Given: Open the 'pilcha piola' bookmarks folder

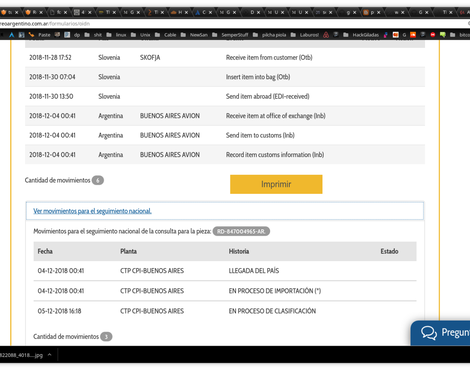Looking at the screenshot, I should tap(269, 35).
